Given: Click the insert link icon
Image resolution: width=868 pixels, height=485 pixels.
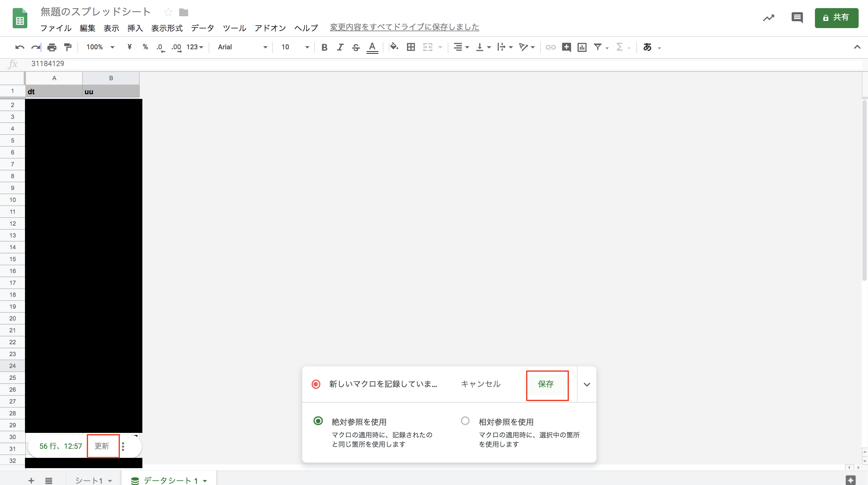Looking at the screenshot, I should [550, 47].
